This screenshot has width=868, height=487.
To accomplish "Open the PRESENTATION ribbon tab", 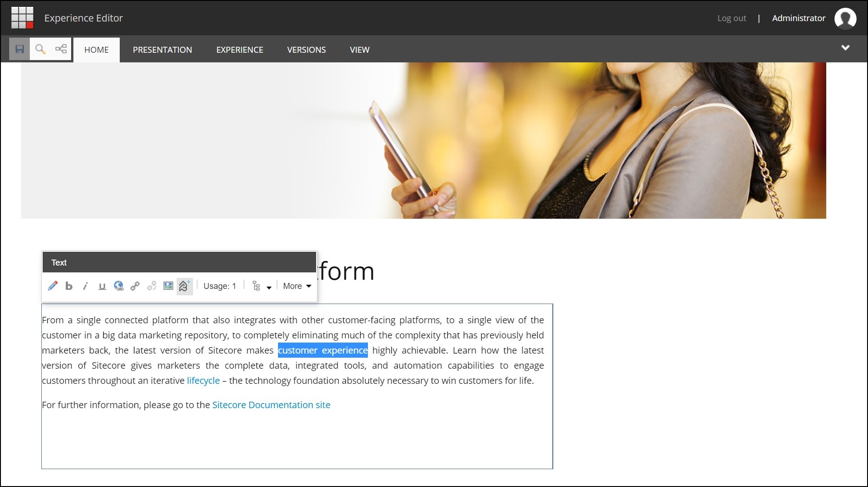I will (x=162, y=50).
